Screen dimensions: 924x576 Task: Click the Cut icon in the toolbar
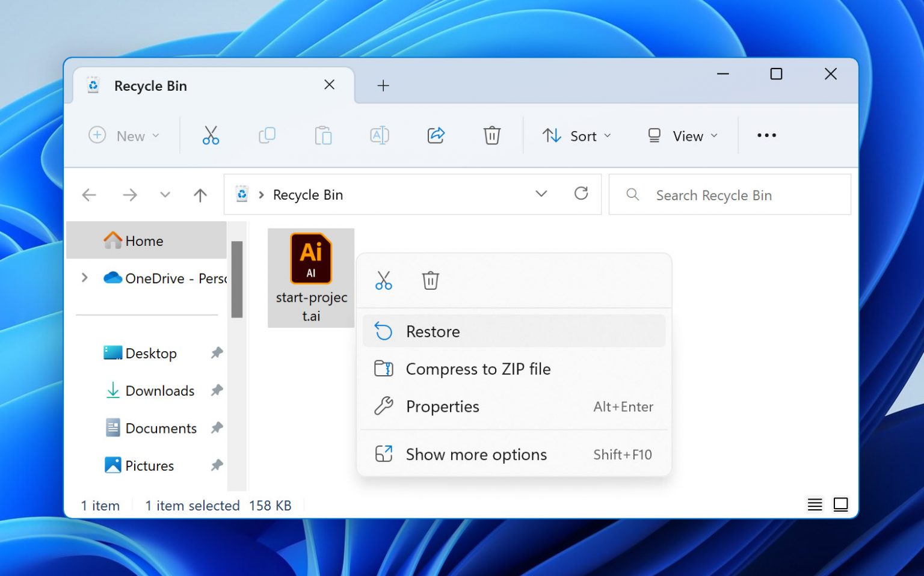pos(211,135)
